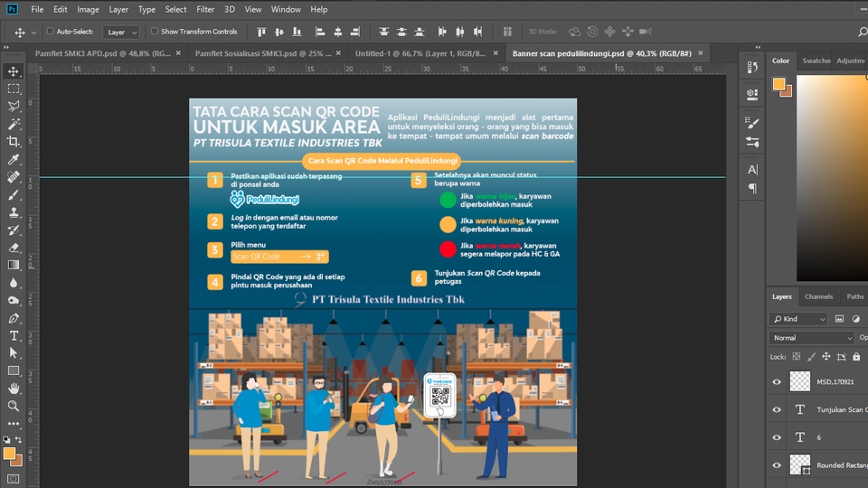Open the Auto-Select Layer dropdown
The height and width of the screenshot is (488, 868).
click(120, 33)
